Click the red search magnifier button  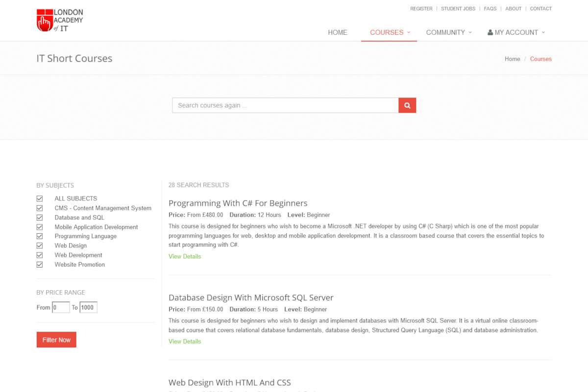tap(407, 105)
